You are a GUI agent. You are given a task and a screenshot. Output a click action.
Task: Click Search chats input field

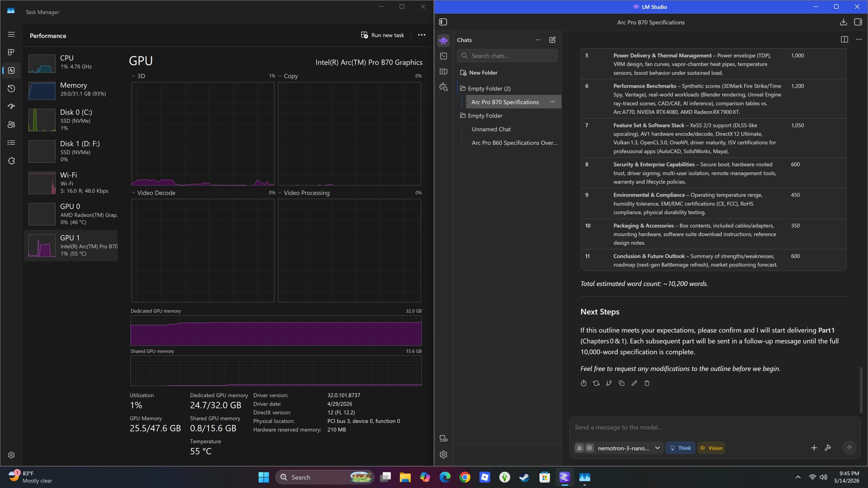pos(507,56)
